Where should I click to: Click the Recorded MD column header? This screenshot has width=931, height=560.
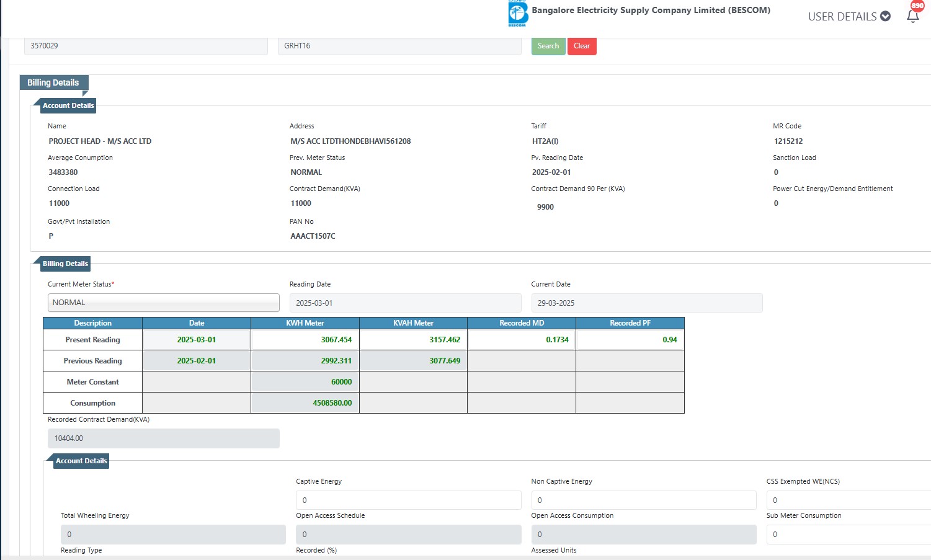click(522, 323)
